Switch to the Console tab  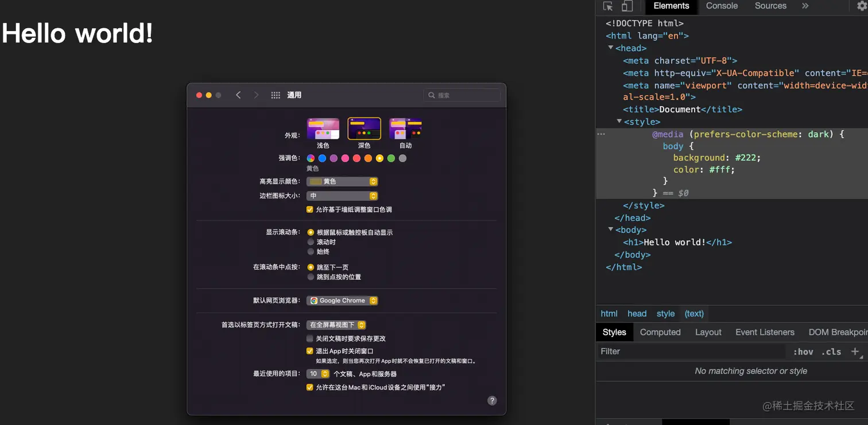pyautogui.click(x=722, y=6)
